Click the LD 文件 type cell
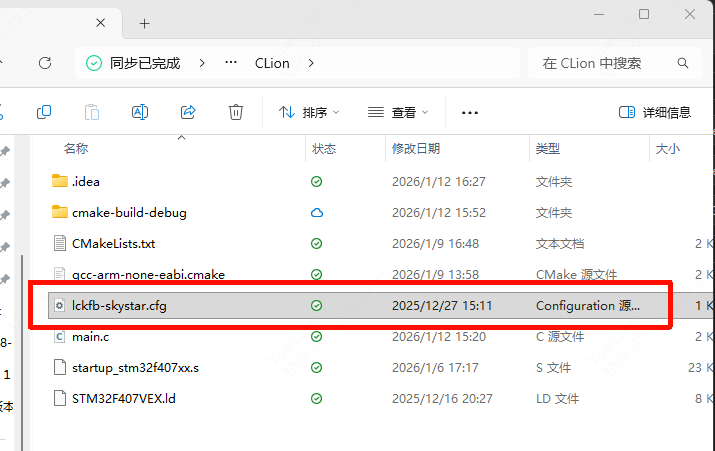715x451 pixels. [557, 399]
